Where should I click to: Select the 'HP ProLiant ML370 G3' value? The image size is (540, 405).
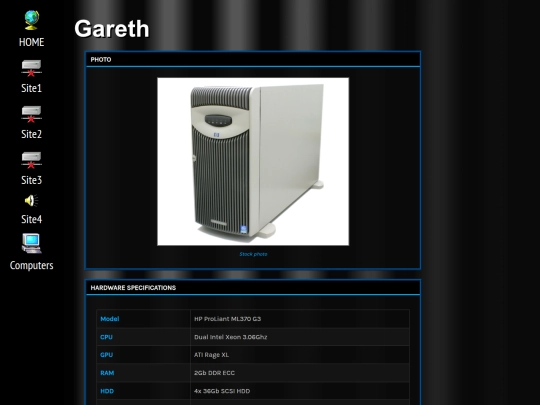(x=227, y=319)
